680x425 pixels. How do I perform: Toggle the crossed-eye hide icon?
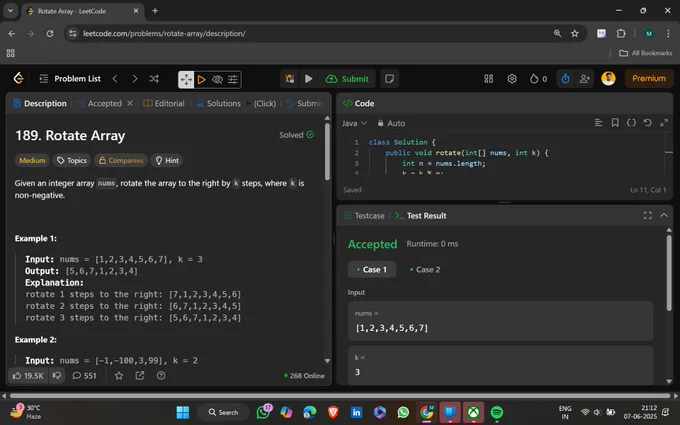click(x=217, y=79)
